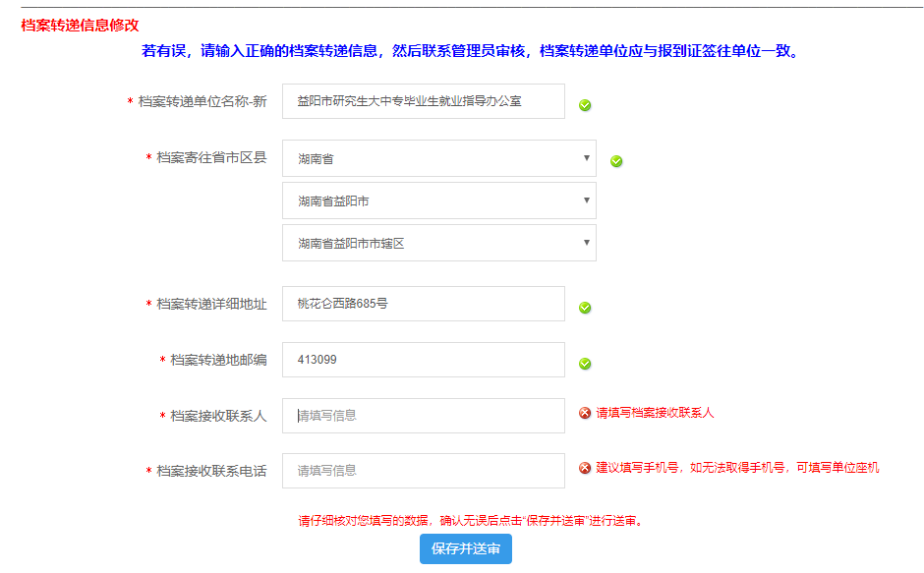This screenshot has width=924, height=573.
Task: Click green checkmark beside 档案转递单位名称 field
Action: click(x=585, y=105)
